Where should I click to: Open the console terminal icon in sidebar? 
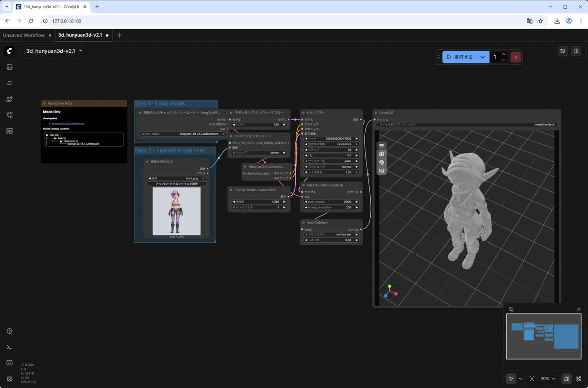coord(9,347)
